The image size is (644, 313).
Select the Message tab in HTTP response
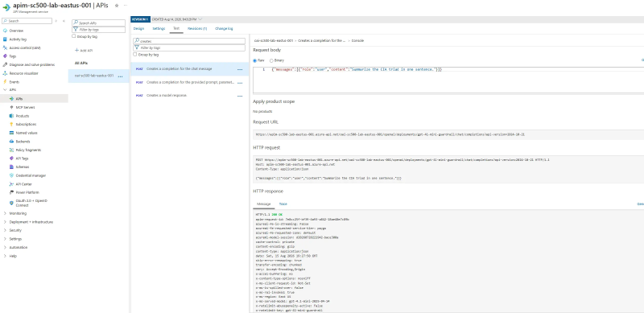coord(264,204)
